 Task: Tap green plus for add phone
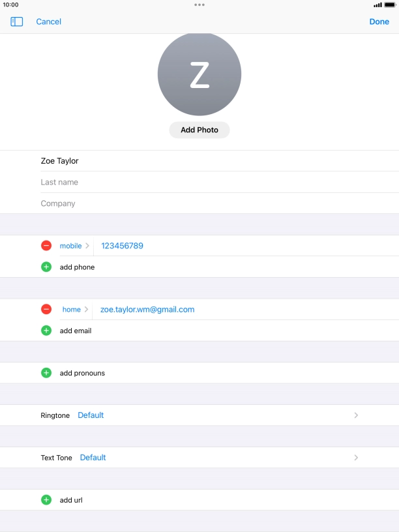tap(46, 267)
